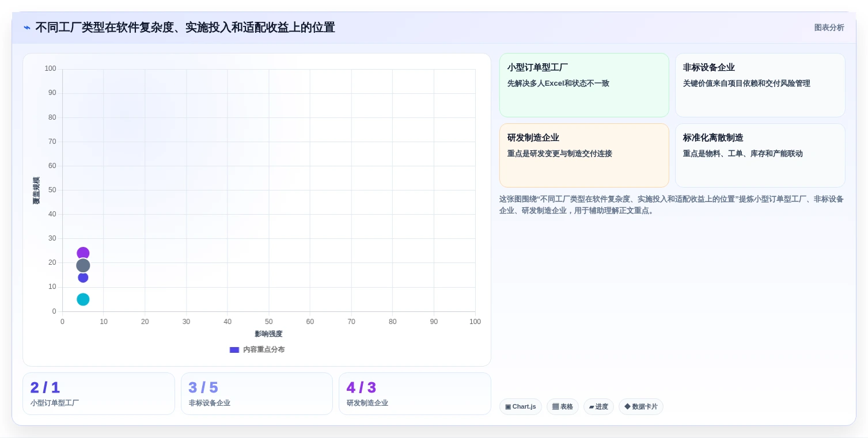Click the 4 / 3 研发制造企业 stat card
This screenshot has width=868, height=438.
[415, 394]
